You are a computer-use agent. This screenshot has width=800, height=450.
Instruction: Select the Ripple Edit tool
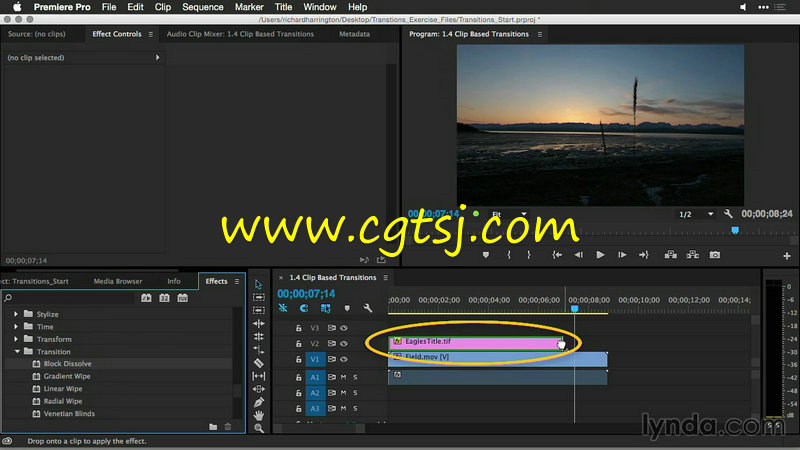(259, 323)
